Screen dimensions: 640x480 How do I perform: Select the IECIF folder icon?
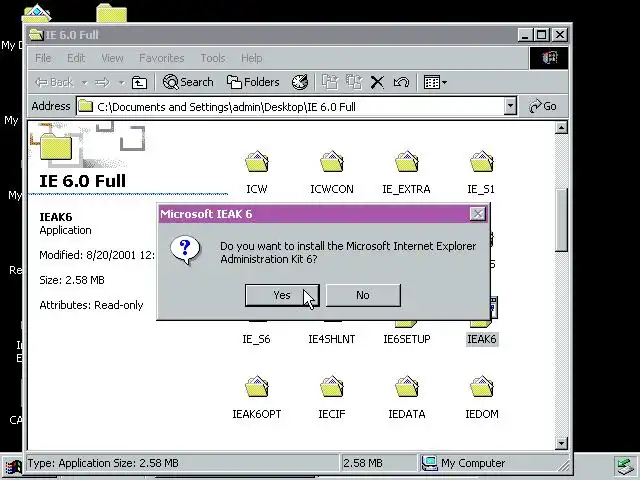click(x=332, y=387)
